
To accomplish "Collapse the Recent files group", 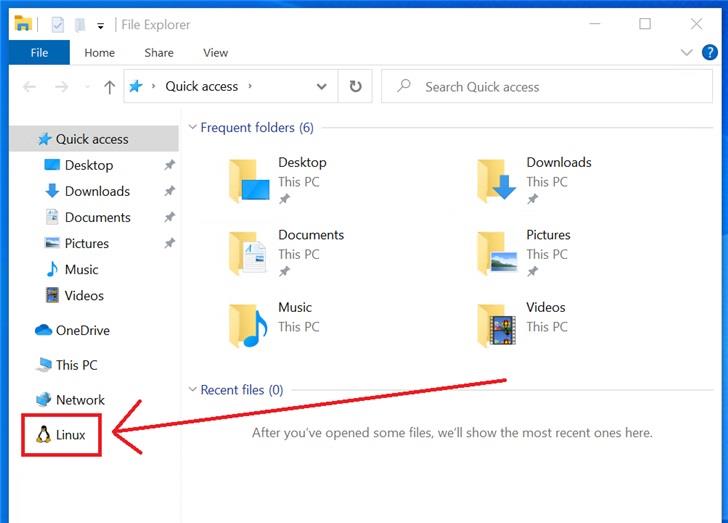I will (192, 389).
